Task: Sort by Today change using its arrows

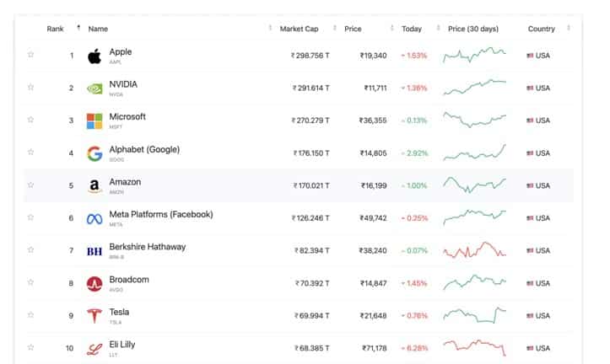Action: click(x=438, y=28)
